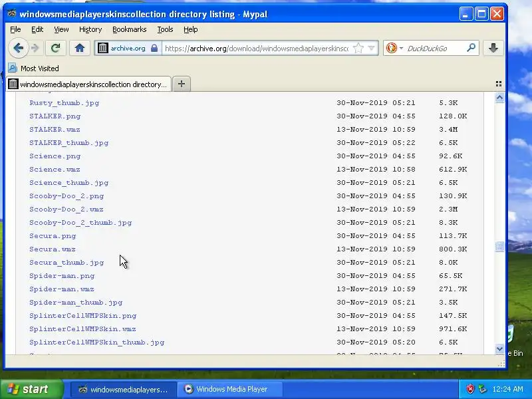Open Science.png link
532x399 pixels.
coord(55,156)
